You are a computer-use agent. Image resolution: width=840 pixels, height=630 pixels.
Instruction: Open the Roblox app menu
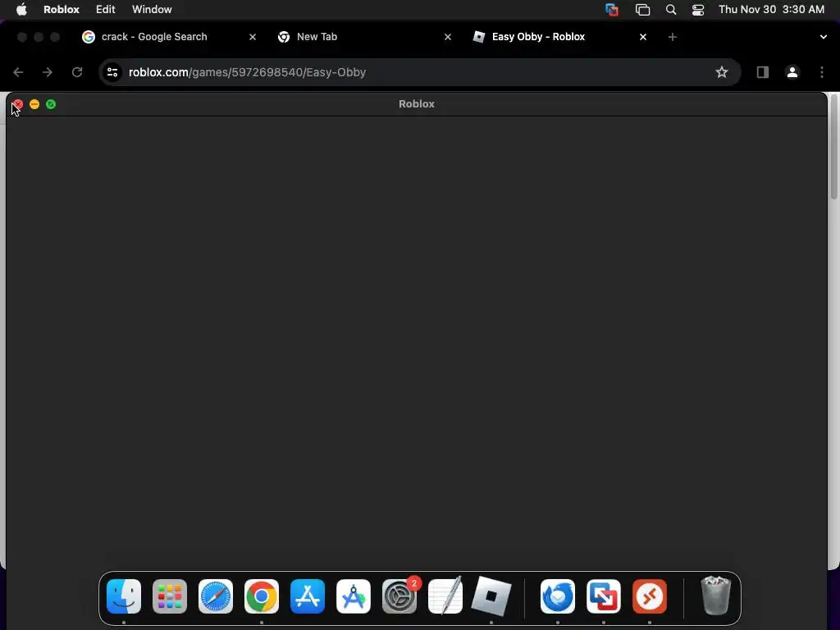point(61,9)
